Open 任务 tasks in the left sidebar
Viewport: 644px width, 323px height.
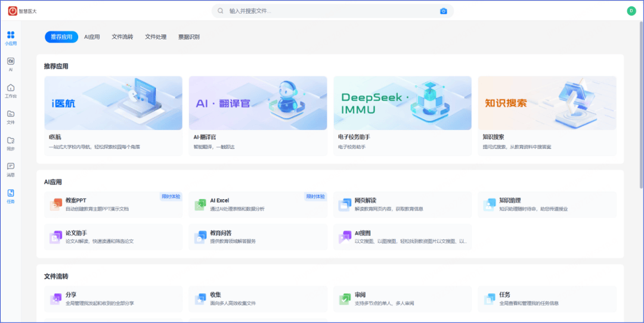click(11, 194)
